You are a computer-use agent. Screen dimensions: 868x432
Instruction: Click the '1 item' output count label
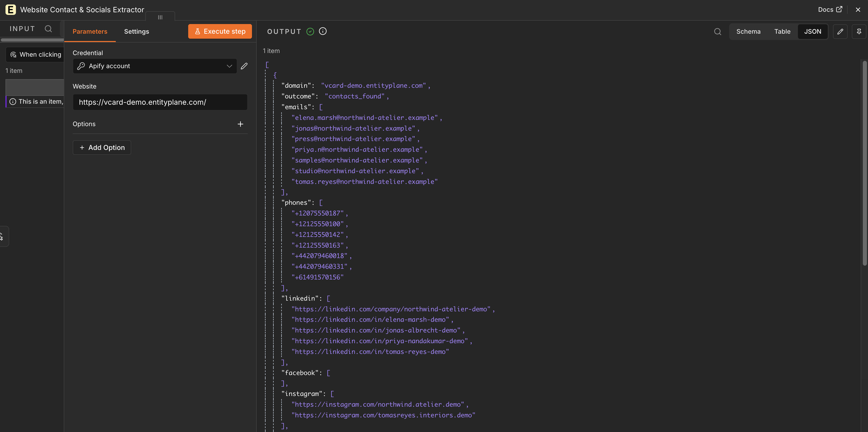[x=271, y=51]
